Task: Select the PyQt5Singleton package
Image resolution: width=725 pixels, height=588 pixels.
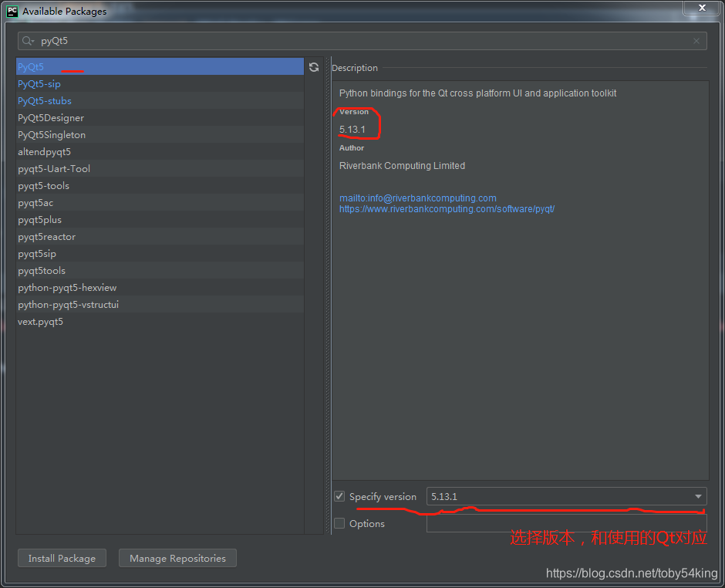Action: 160,134
